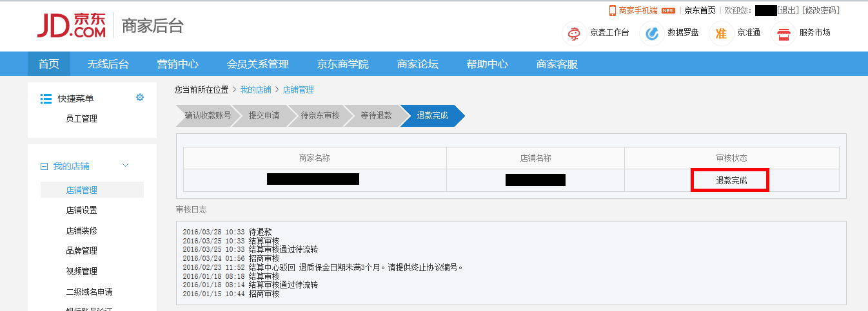Click 等待退款 progress step
This screenshot has height=311, width=868.
pyautogui.click(x=376, y=116)
